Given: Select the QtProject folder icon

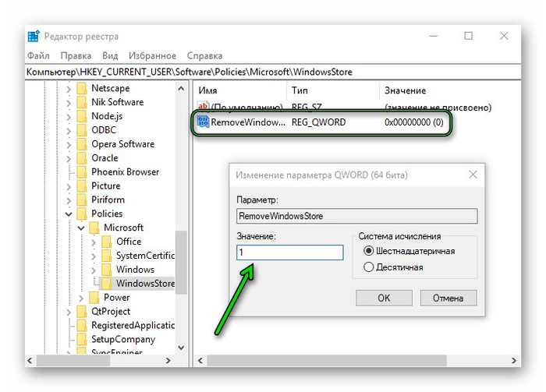Looking at the screenshot, I should [82, 312].
